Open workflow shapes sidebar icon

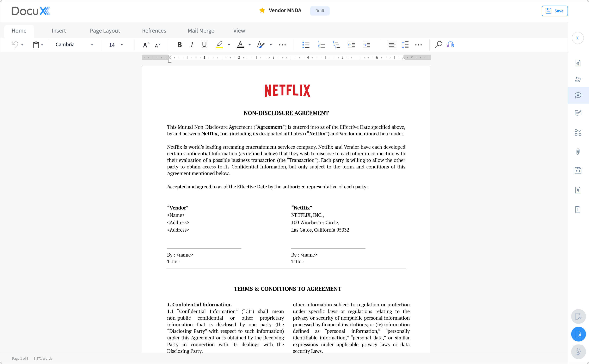[578, 132]
